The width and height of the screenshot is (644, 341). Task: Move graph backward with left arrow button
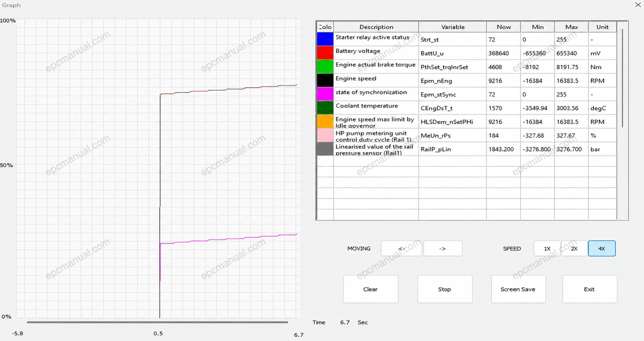pos(401,249)
